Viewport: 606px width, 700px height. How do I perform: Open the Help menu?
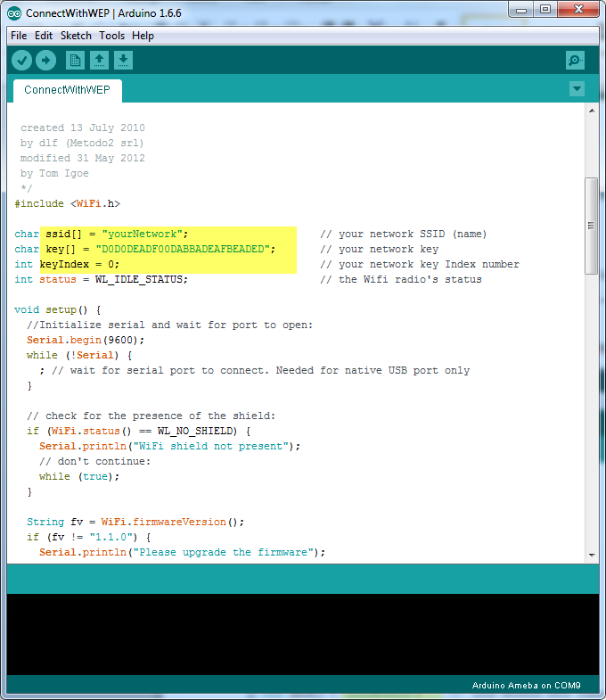click(x=143, y=36)
